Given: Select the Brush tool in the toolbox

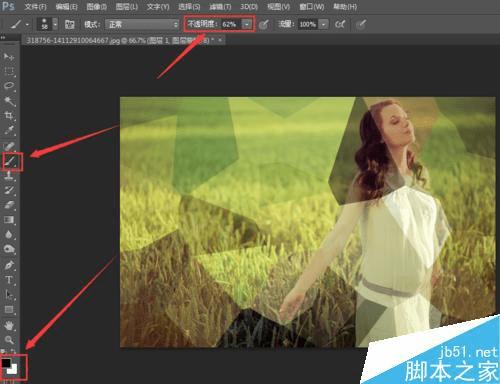Looking at the screenshot, I should (x=9, y=162).
